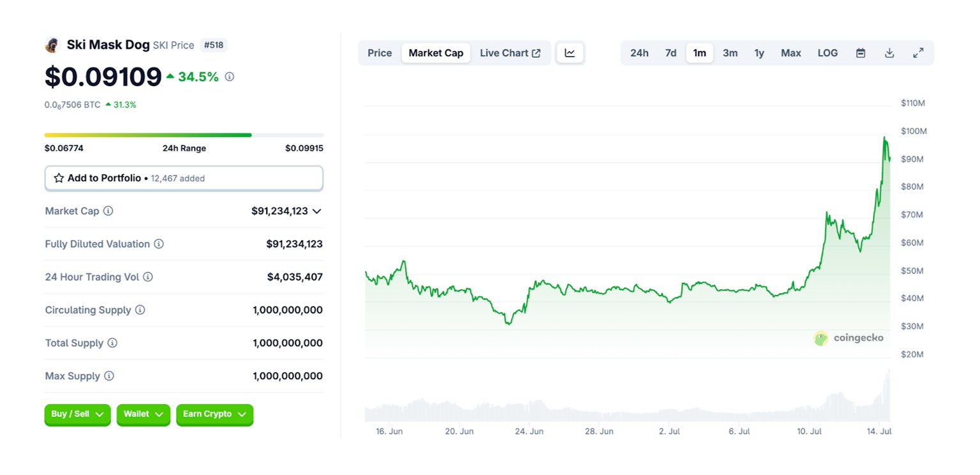
Task: Click the Circulating Supply 1,000,000,000 value
Action: click(x=288, y=310)
